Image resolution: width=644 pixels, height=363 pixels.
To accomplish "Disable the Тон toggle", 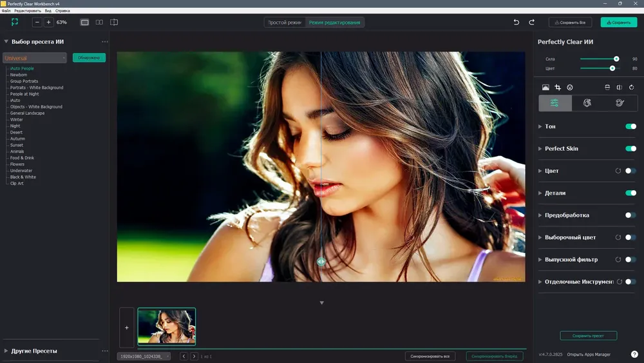I will (631, 126).
